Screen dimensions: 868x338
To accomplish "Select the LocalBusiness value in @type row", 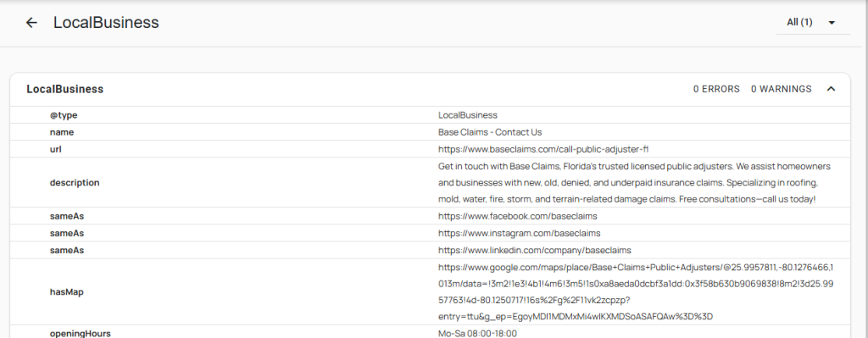I will pos(468,115).
